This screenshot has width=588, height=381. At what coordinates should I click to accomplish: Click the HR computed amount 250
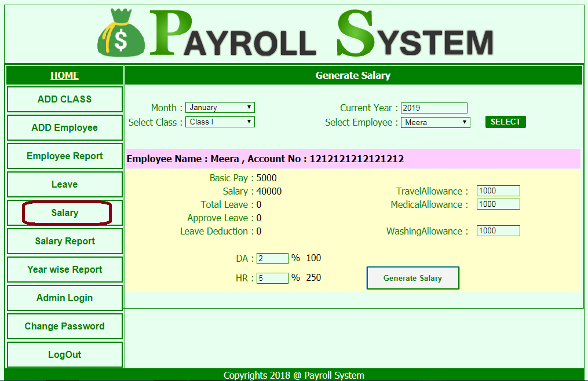(x=313, y=278)
